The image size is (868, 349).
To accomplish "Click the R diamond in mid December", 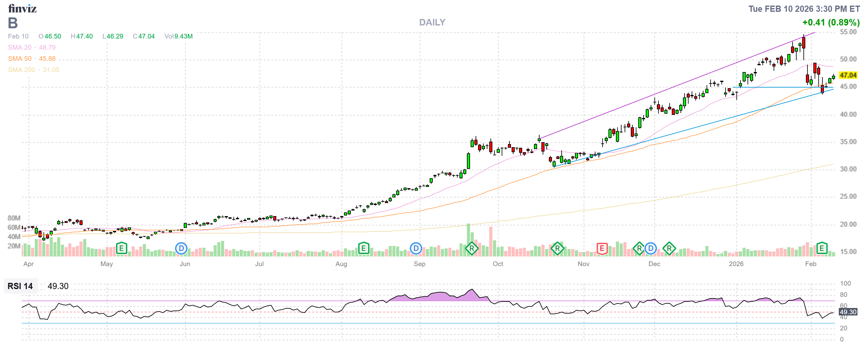I will pos(669,249).
